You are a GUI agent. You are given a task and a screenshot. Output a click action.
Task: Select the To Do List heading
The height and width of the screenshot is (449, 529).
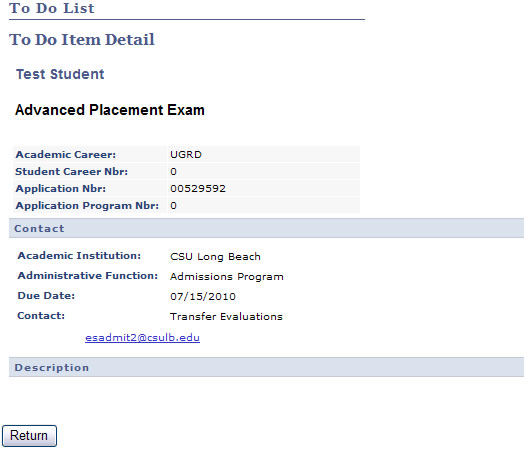[x=52, y=8]
